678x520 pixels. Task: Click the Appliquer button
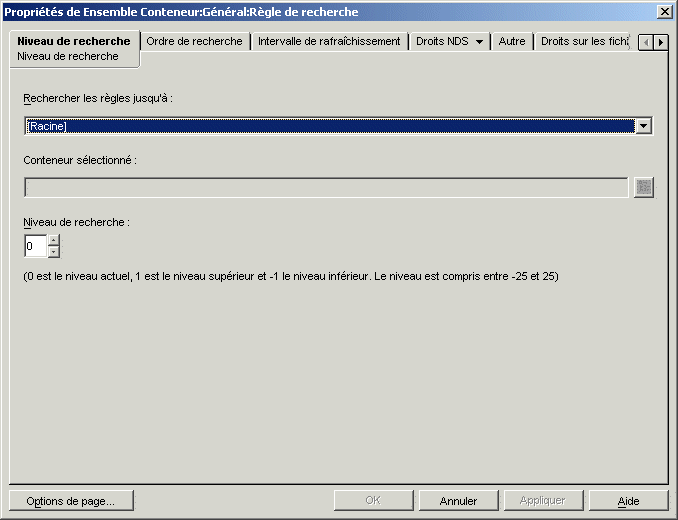click(x=543, y=501)
